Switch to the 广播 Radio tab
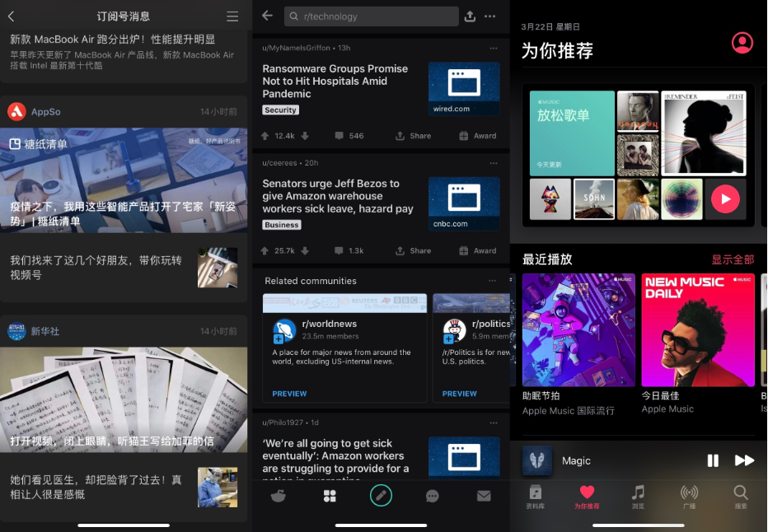This screenshot has height=532, width=768. click(689, 497)
